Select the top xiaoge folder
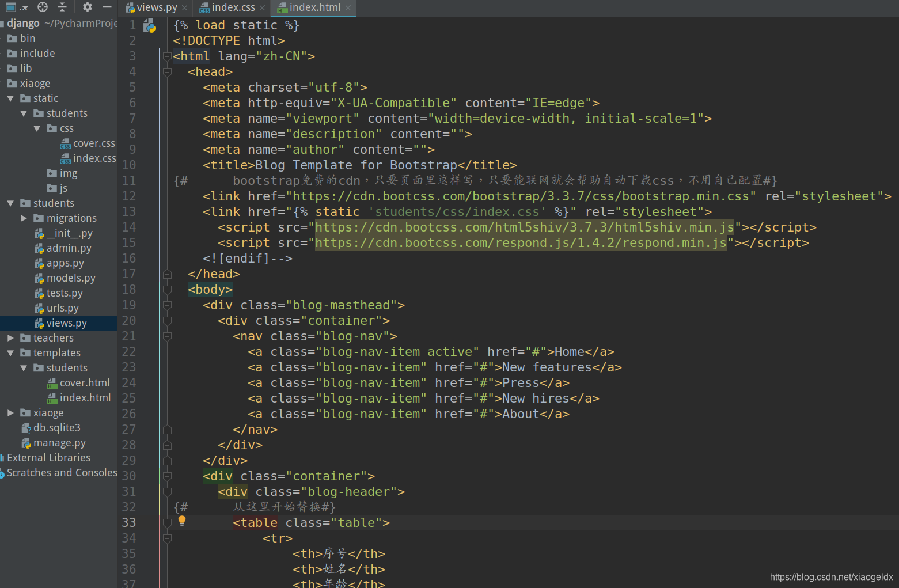The image size is (899, 588). tap(29, 84)
